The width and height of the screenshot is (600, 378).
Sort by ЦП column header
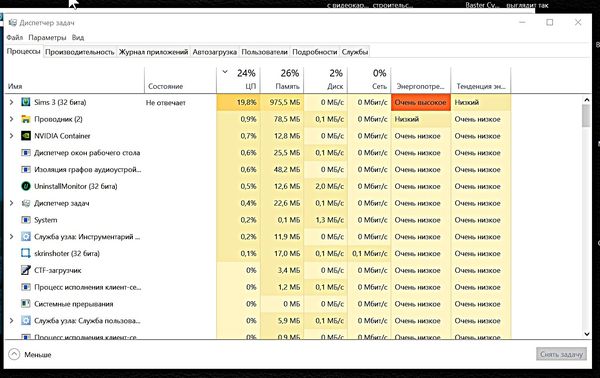coord(238,80)
